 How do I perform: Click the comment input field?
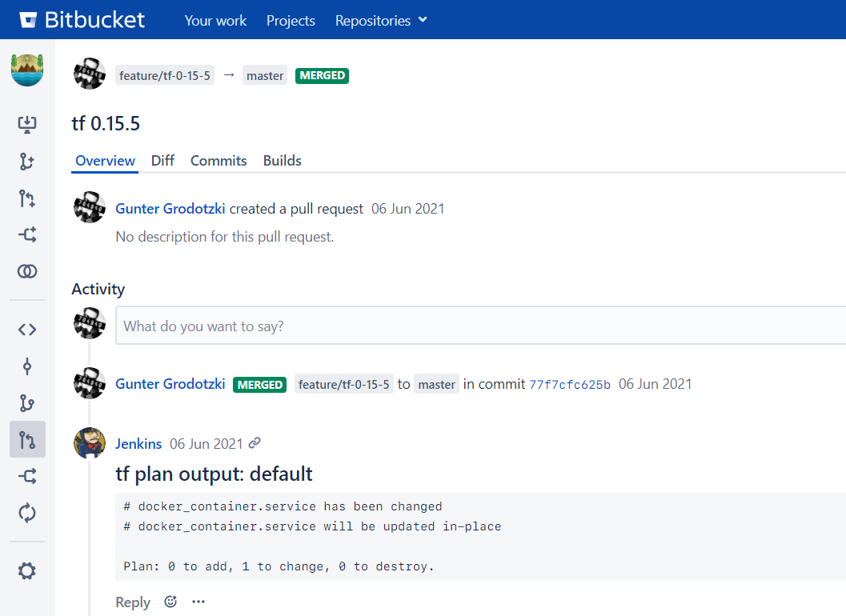point(400,326)
